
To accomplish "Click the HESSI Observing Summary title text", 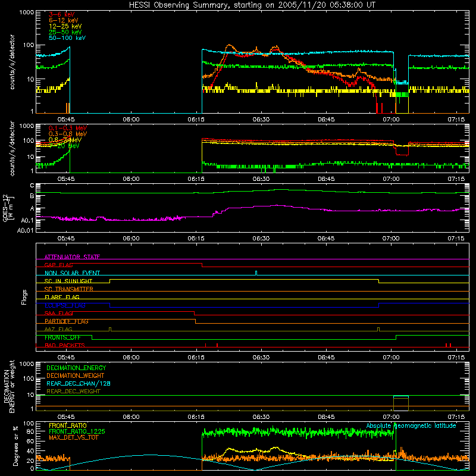I will (x=252, y=5).
